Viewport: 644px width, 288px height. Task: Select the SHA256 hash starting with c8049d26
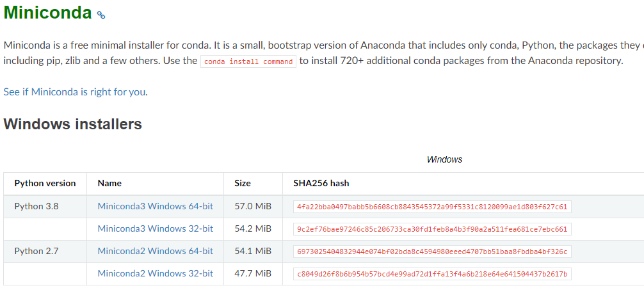(x=432, y=274)
